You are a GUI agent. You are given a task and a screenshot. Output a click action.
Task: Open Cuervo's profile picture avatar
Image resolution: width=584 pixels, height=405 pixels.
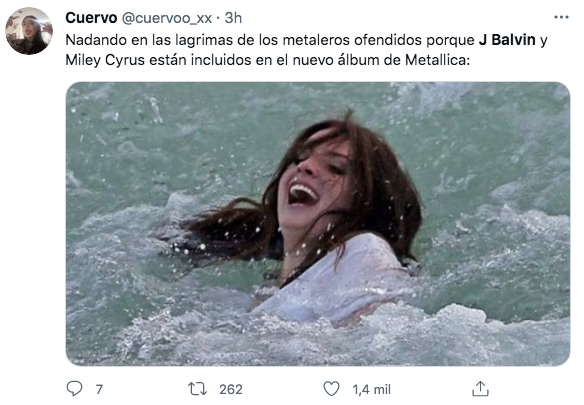[29, 31]
